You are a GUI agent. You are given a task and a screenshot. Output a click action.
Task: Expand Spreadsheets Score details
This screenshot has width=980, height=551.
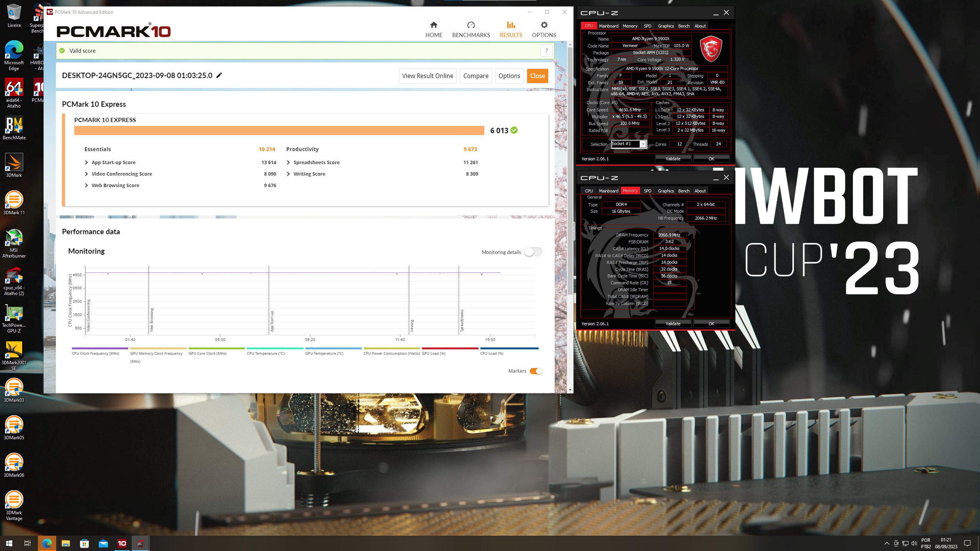[288, 162]
